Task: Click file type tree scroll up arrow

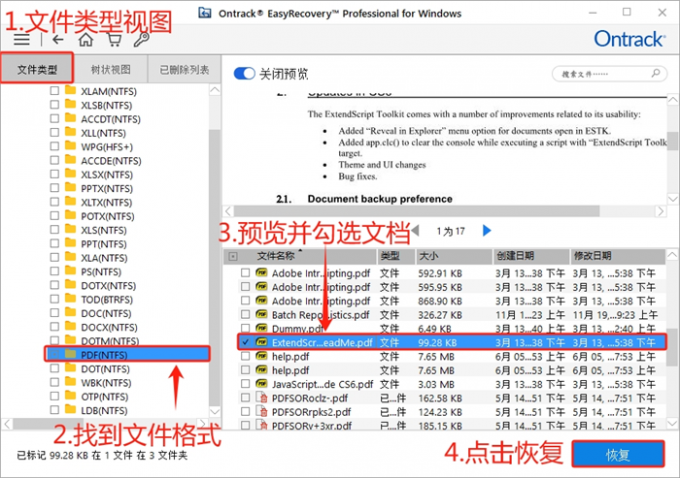Action: coord(215,90)
